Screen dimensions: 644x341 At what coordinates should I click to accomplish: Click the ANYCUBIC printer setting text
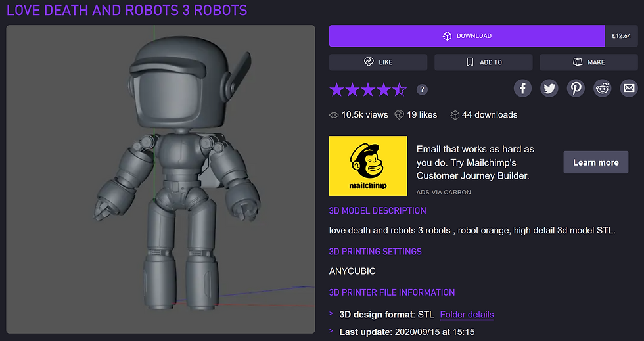tap(352, 271)
